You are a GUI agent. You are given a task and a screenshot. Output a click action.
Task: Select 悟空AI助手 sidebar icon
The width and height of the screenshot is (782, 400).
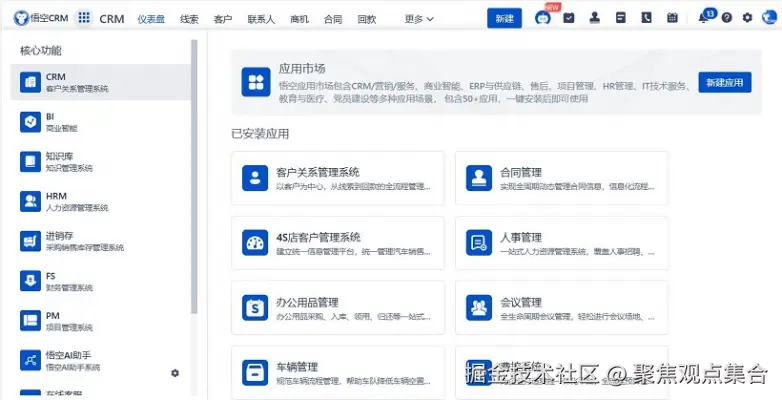30,361
